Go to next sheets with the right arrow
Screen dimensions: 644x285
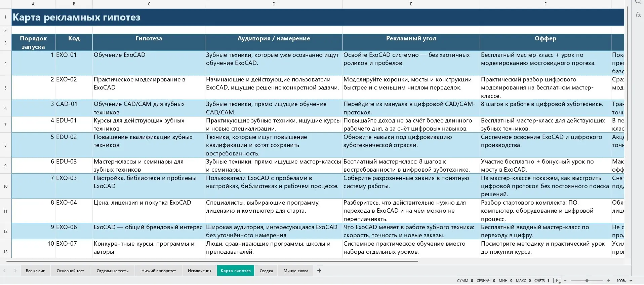pyautogui.click(x=15, y=271)
